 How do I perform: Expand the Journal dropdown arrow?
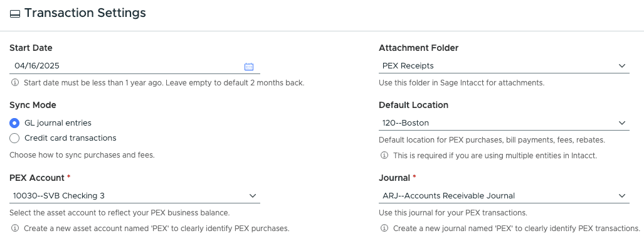[x=622, y=196]
